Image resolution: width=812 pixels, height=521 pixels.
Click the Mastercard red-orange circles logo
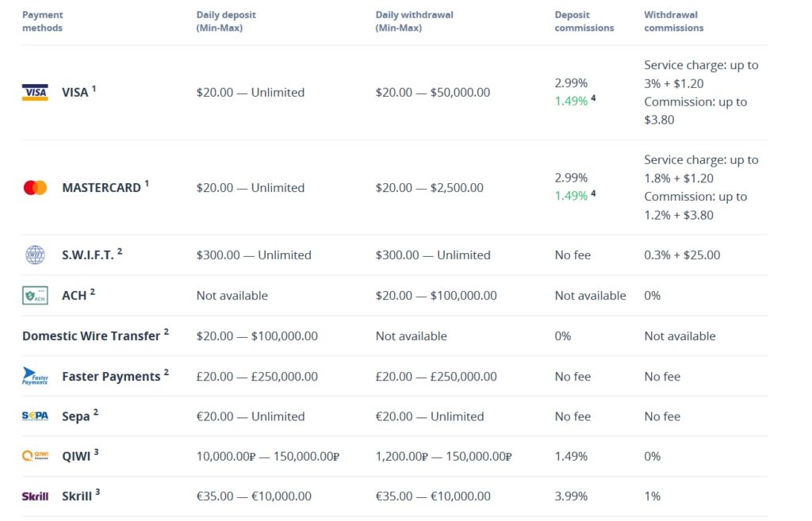click(35, 188)
